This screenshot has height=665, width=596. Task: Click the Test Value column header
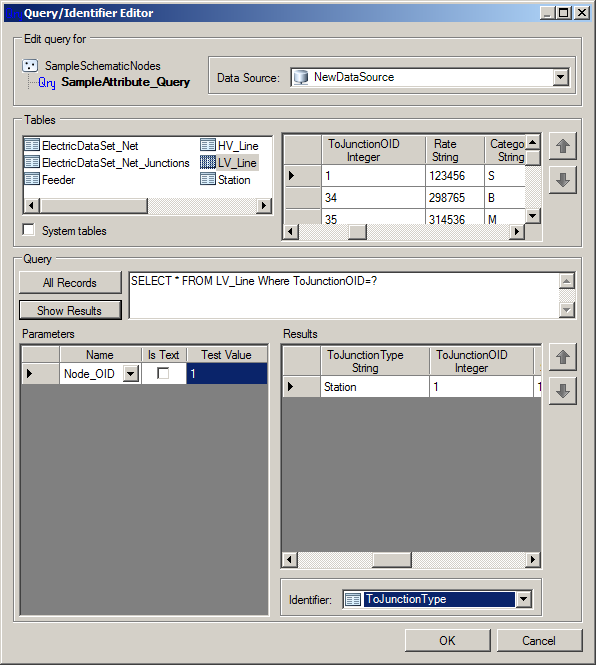point(227,355)
